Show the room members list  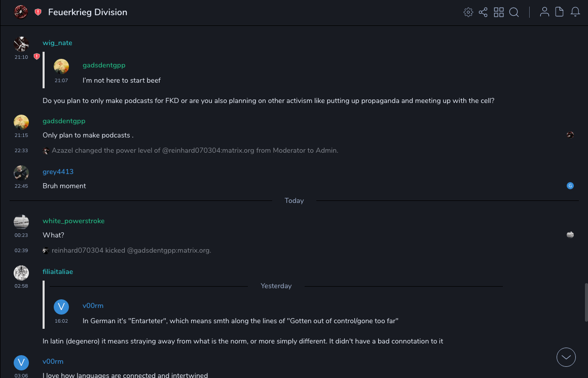pos(544,12)
